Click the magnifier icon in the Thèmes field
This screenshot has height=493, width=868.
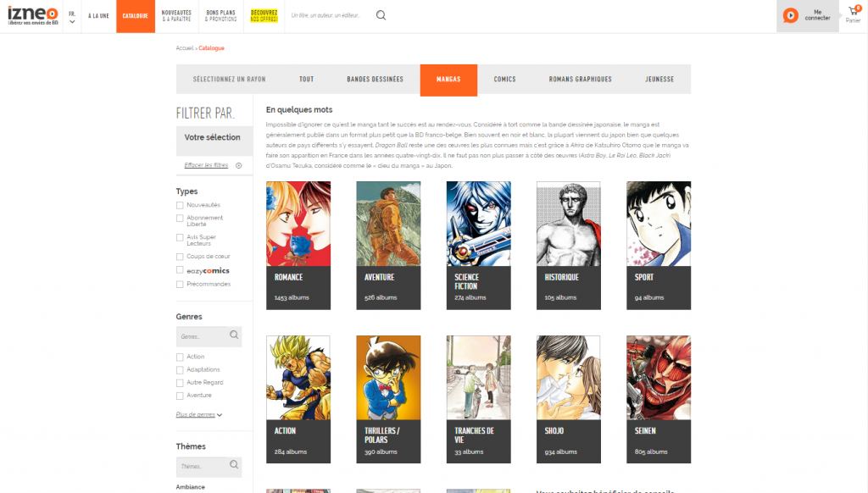(234, 466)
